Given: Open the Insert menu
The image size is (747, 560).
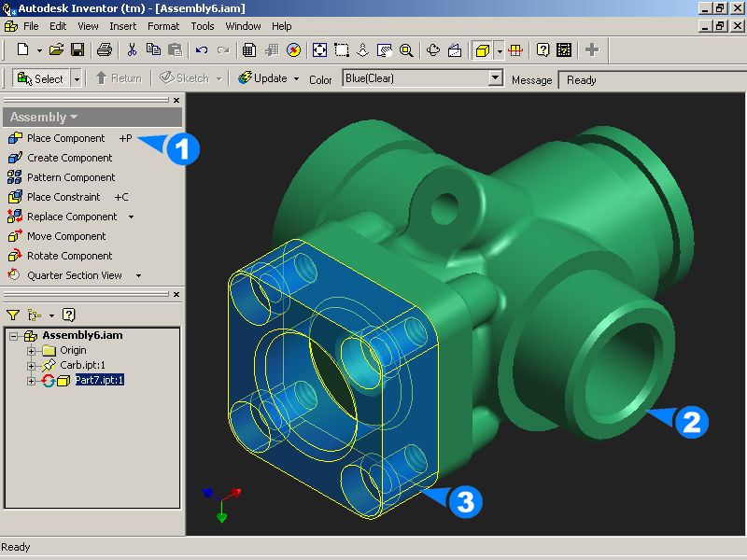Looking at the screenshot, I should 123,26.
